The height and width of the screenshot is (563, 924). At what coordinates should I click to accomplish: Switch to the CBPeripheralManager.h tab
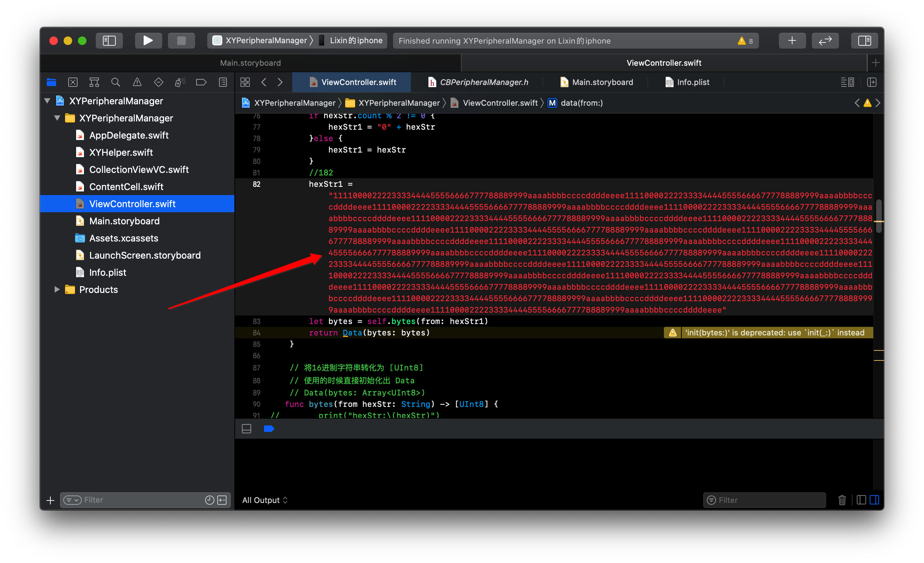point(483,82)
